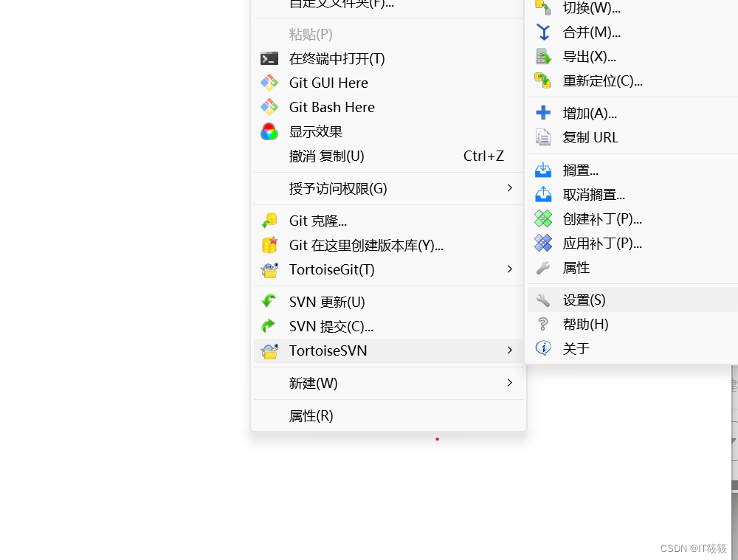Screen dimensions: 738x560
Task: Click the Git GUI Here text
Action: (328, 83)
